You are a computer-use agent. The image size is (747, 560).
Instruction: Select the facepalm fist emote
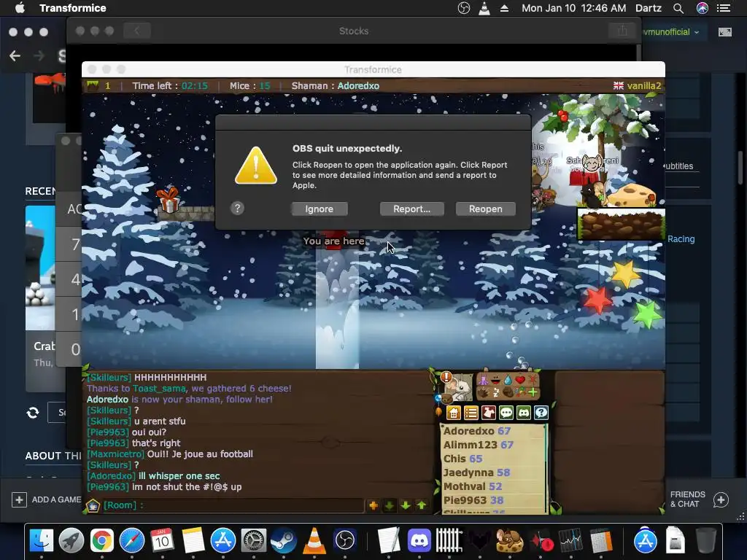[x=508, y=392]
